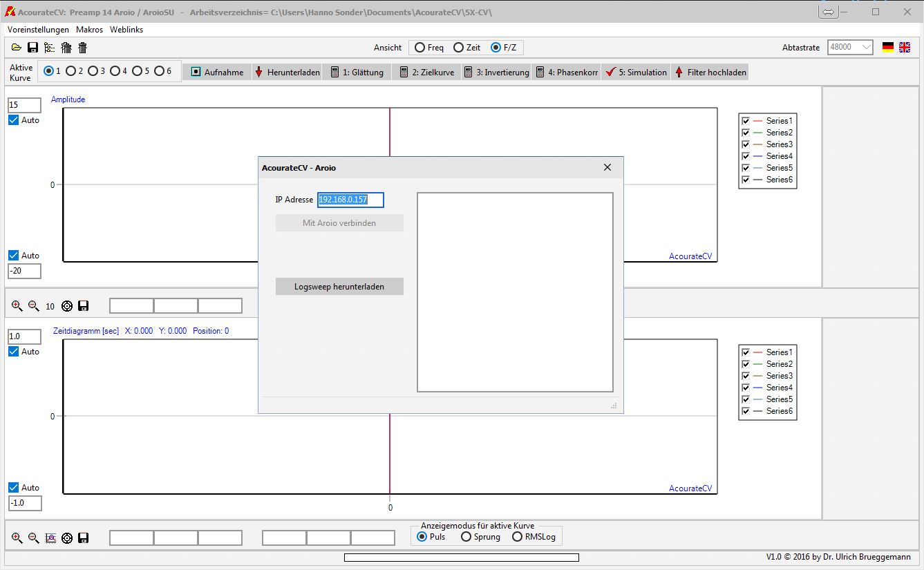The height and width of the screenshot is (570, 924).
Task: Click target reset icon below Zeitdiagramm chart
Action: tap(67, 538)
